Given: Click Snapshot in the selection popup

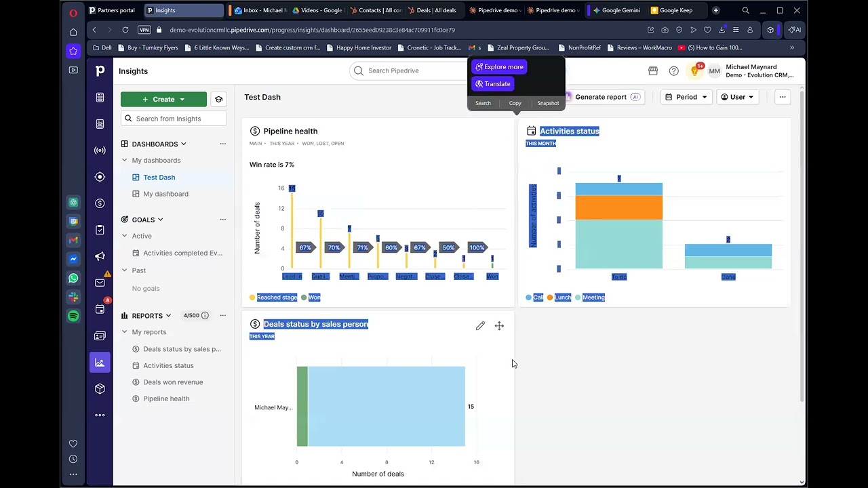Looking at the screenshot, I should (548, 103).
